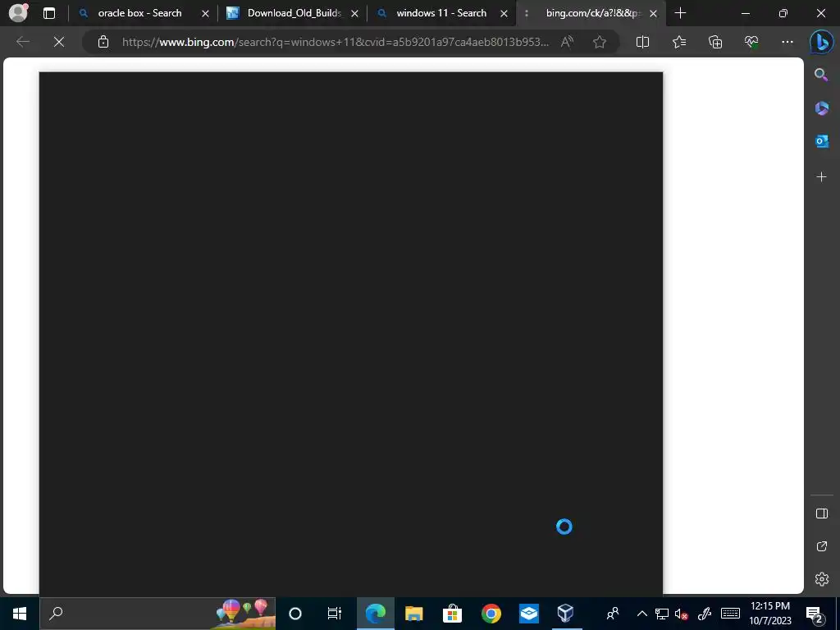
Task: Open touch keyboard tray icon
Action: click(730, 614)
